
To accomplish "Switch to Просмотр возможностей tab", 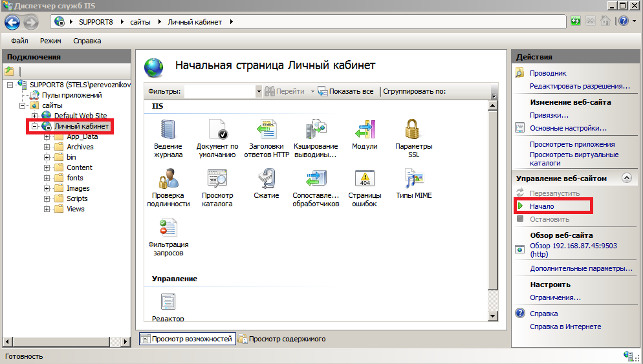I will coord(188,339).
